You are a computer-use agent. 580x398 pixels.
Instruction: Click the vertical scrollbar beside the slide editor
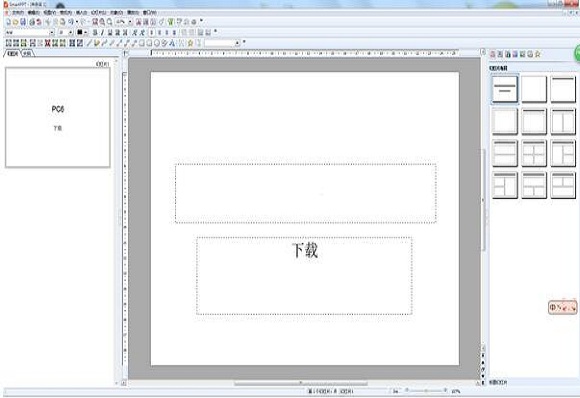483,200
